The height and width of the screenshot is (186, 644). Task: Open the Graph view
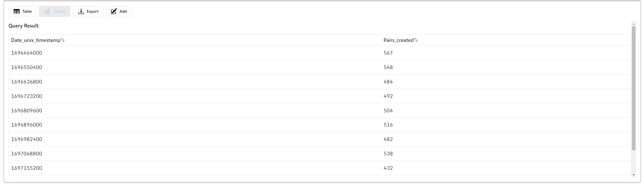pyautogui.click(x=55, y=11)
